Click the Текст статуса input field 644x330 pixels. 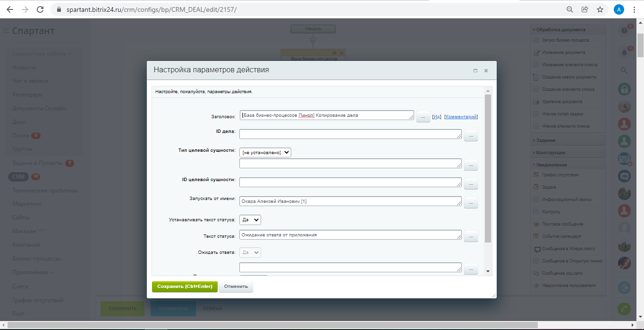pyautogui.click(x=351, y=234)
